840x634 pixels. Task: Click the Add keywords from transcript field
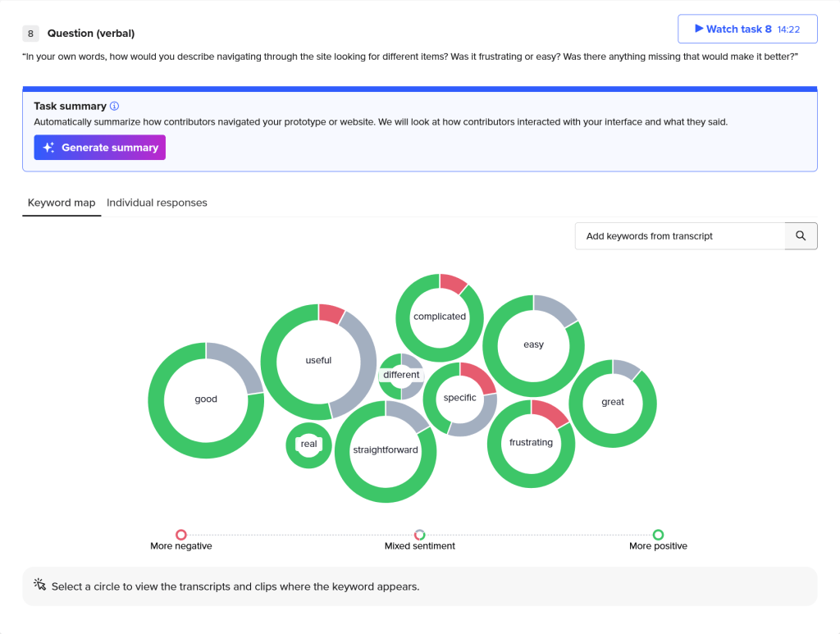click(x=679, y=236)
